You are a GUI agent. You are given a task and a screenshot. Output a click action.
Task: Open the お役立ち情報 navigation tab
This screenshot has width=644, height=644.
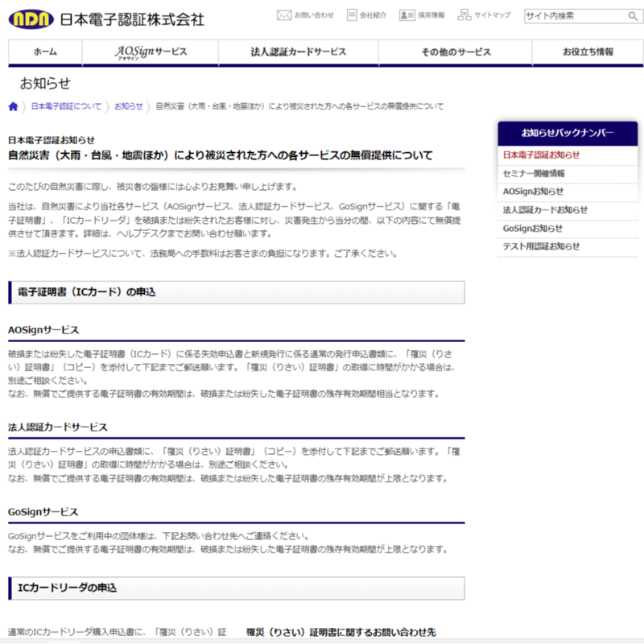[x=588, y=52]
